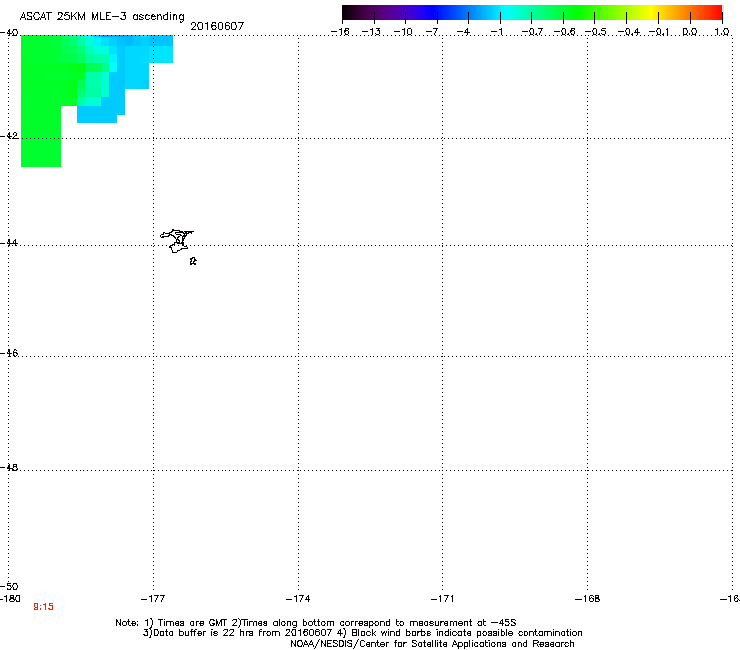Click the -7 color scale label

tap(432, 32)
